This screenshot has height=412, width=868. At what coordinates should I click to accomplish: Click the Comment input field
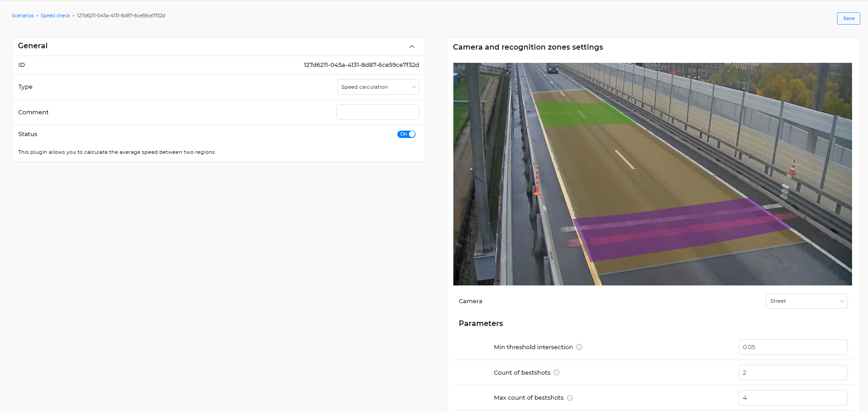378,112
